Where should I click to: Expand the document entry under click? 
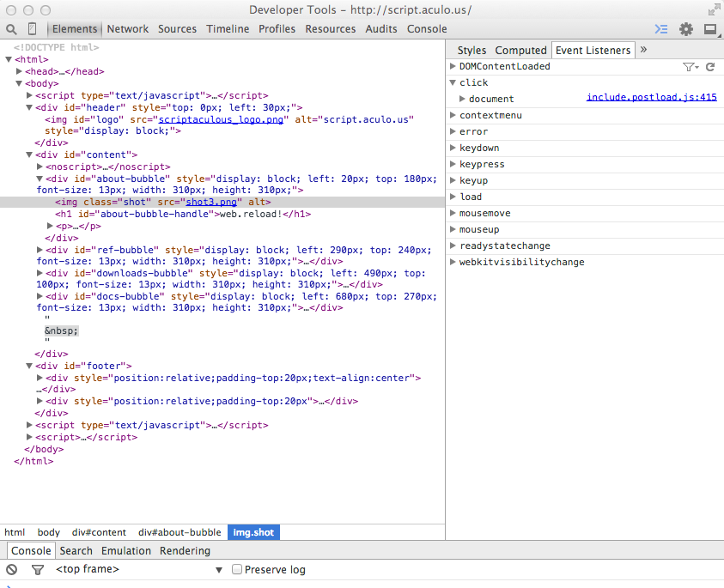462,99
